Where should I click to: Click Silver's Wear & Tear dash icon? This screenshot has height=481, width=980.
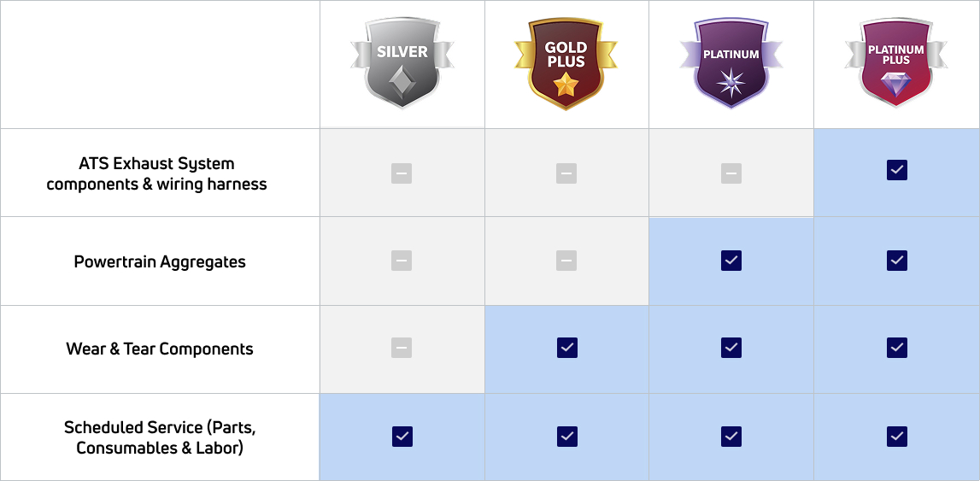(x=402, y=348)
